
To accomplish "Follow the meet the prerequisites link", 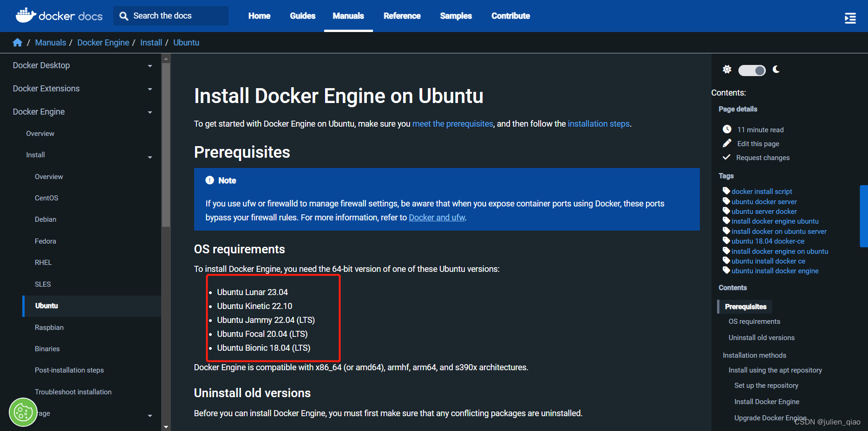I will coord(453,124).
